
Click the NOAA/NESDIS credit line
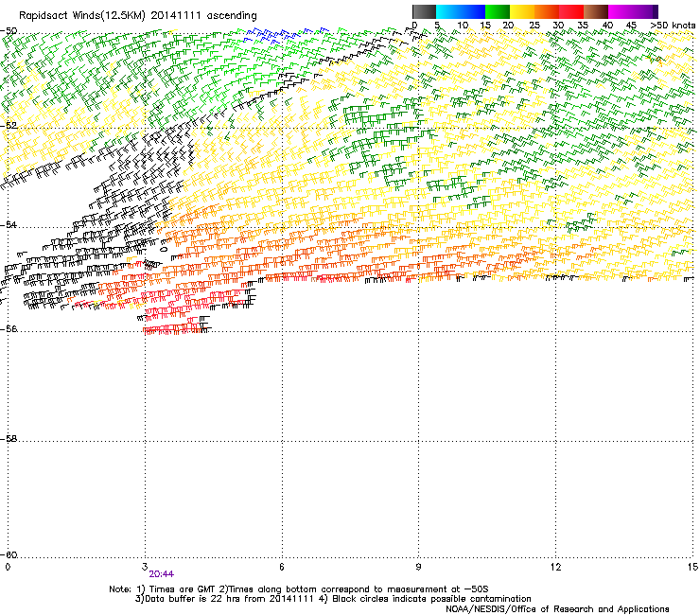[557, 609]
